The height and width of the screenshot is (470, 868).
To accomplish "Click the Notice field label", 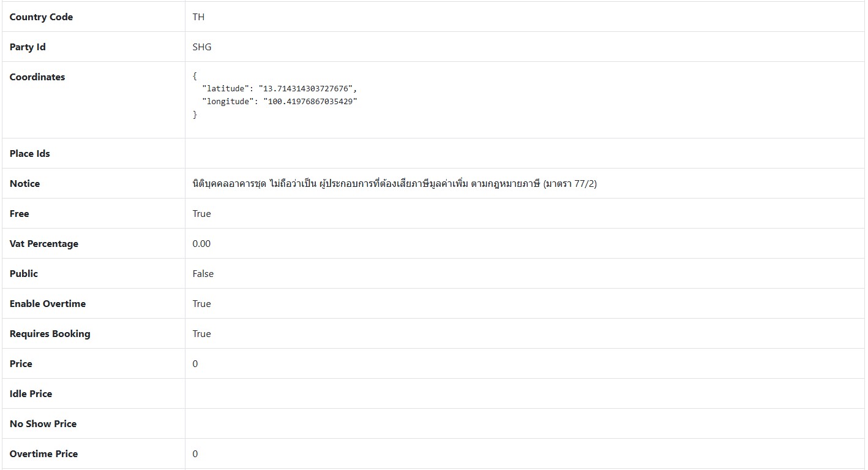I will point(24,184).
